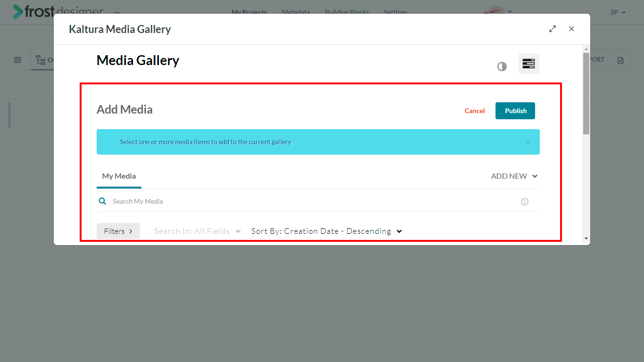This screenshot has height=362, width=644.
Task: Click the Cancel link
Action: pos(475,111)
